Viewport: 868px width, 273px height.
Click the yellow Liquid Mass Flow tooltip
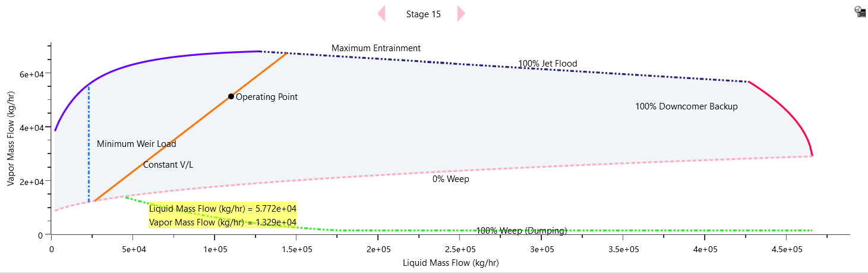222,209
